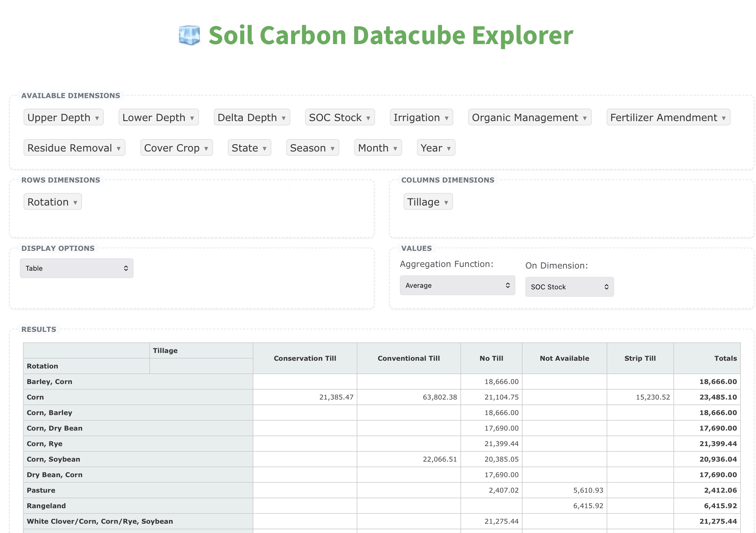756x533 pixels.
Task: Click Fertilizer Amendment dropdown triangle
Action: tap(724, 118)
